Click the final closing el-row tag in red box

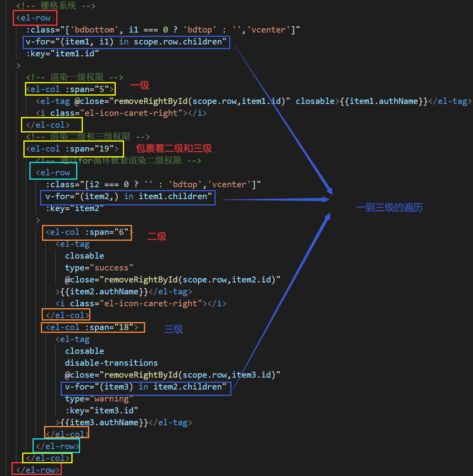(x=36, y=470)
